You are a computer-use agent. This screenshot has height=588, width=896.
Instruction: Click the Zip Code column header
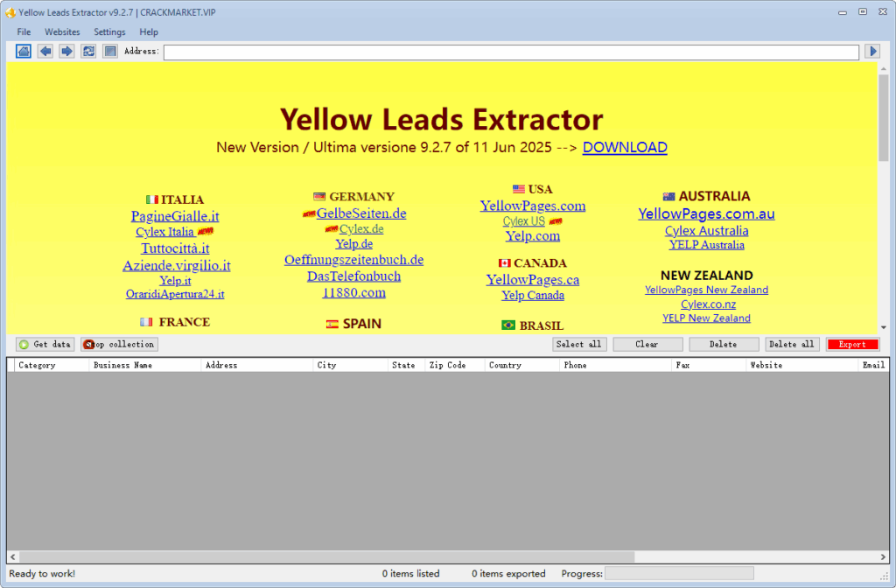point(455,365)
